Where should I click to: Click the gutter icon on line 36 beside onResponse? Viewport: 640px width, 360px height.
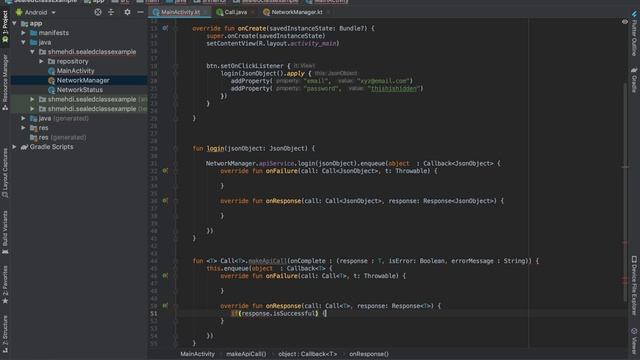[x=165, y=200]
